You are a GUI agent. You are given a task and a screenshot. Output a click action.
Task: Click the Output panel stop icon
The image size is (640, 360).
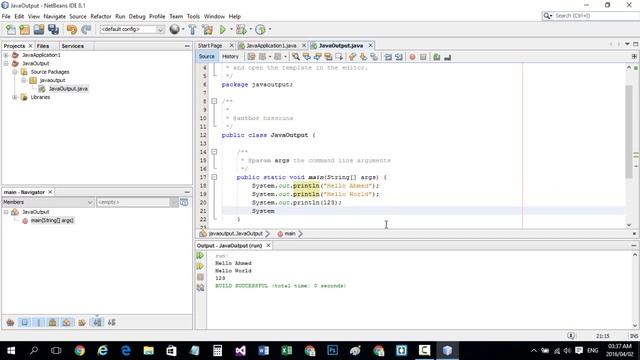point(200,277)
